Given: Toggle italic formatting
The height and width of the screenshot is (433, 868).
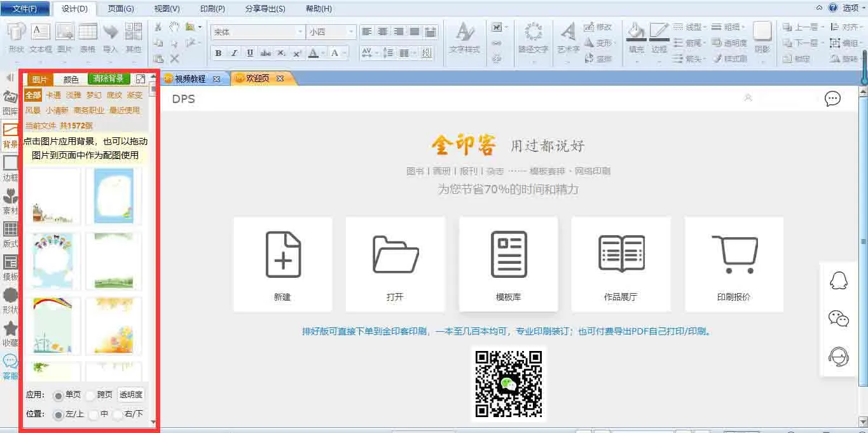Looking at the screenshot, I should click(234, 53).
